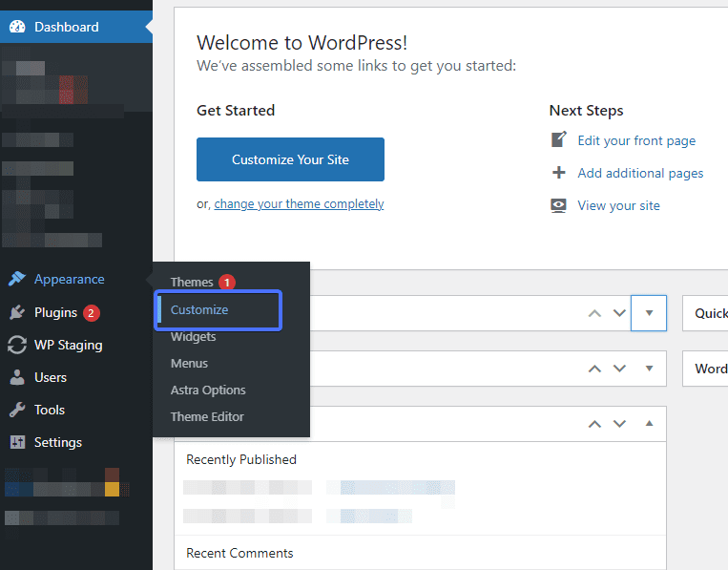This screenshot has width=728, height=570.
Task: Open the Dashboard menu item
Action: pyautogui.click(x=76, y=27)
